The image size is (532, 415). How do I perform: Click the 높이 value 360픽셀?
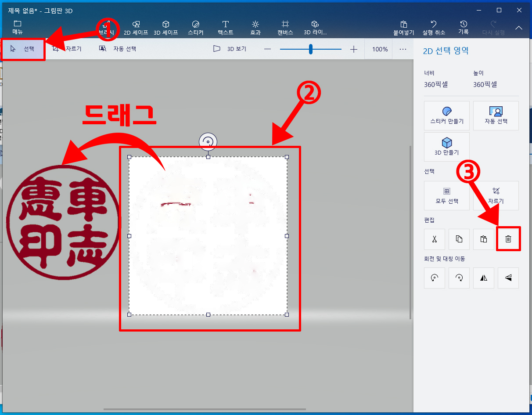(485, 85)
